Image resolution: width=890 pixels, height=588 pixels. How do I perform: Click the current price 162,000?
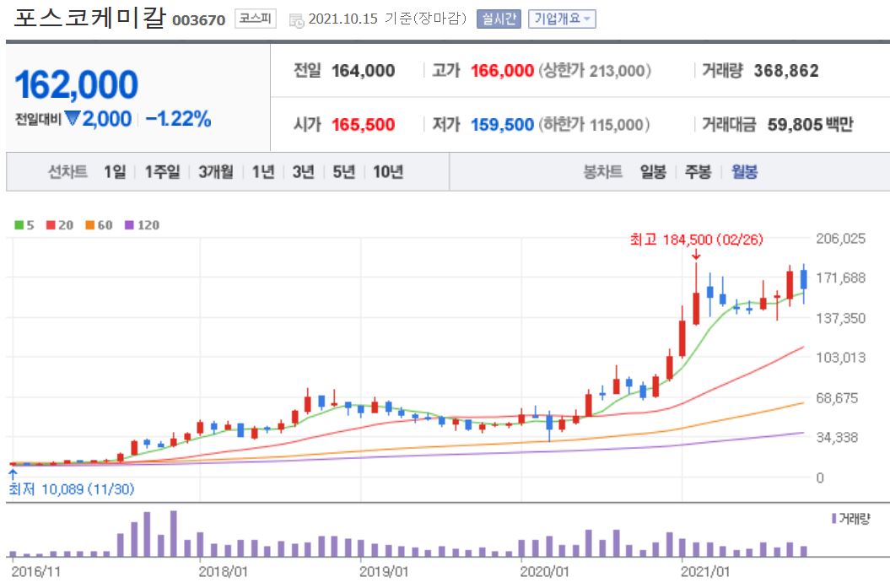[x=77, y=84]
